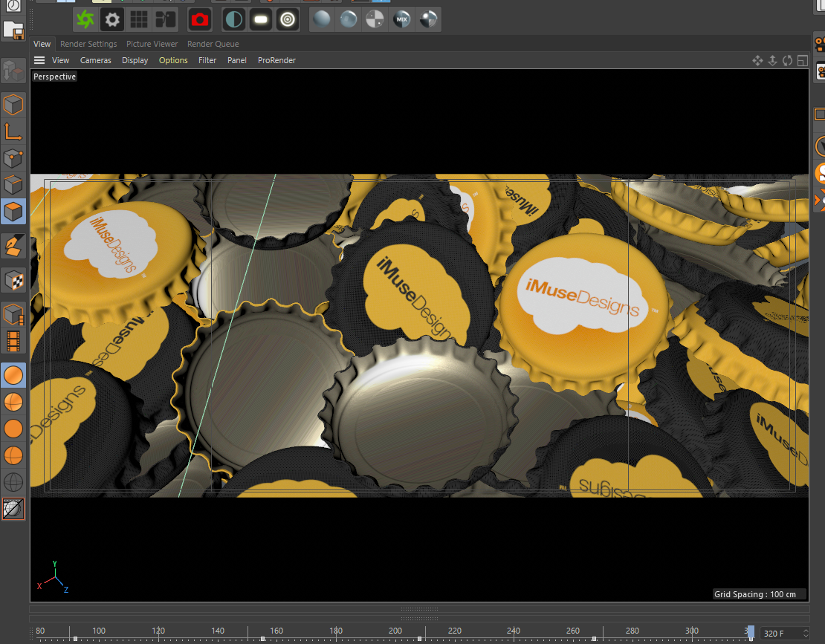The image size is (825, 644).
Task: Select the plain grey sphere material icon
Action: point(322,20)
